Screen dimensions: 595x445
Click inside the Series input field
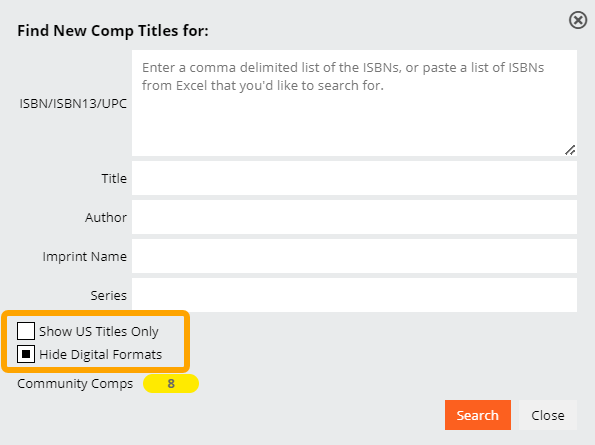(x=354, y=295)
